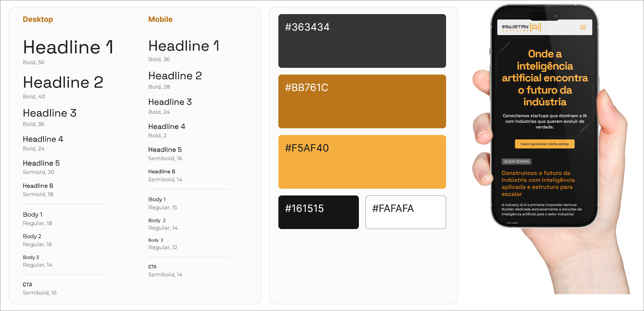
Task: Select the #F5AF40 orange color swatch
Action: pyautogui.click(x=362, y=162)
